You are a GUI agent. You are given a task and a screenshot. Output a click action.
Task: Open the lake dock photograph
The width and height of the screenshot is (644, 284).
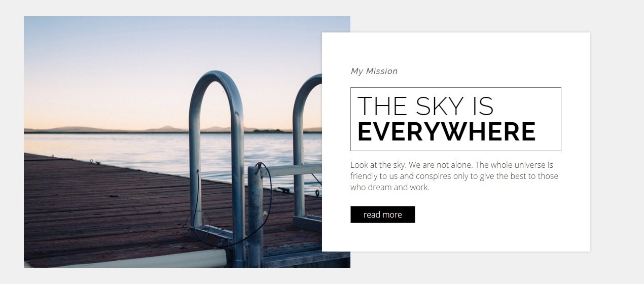pyautogui.click(x=173, y=142)
